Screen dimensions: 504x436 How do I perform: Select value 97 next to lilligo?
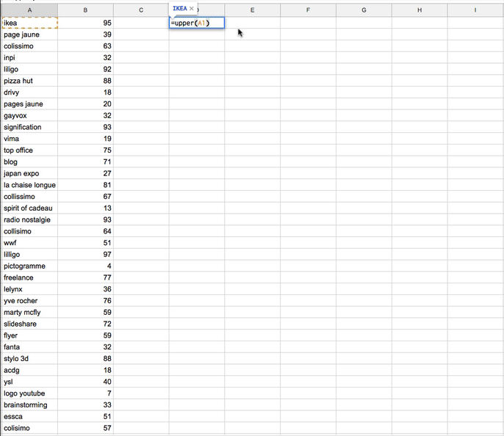(85, 254)
